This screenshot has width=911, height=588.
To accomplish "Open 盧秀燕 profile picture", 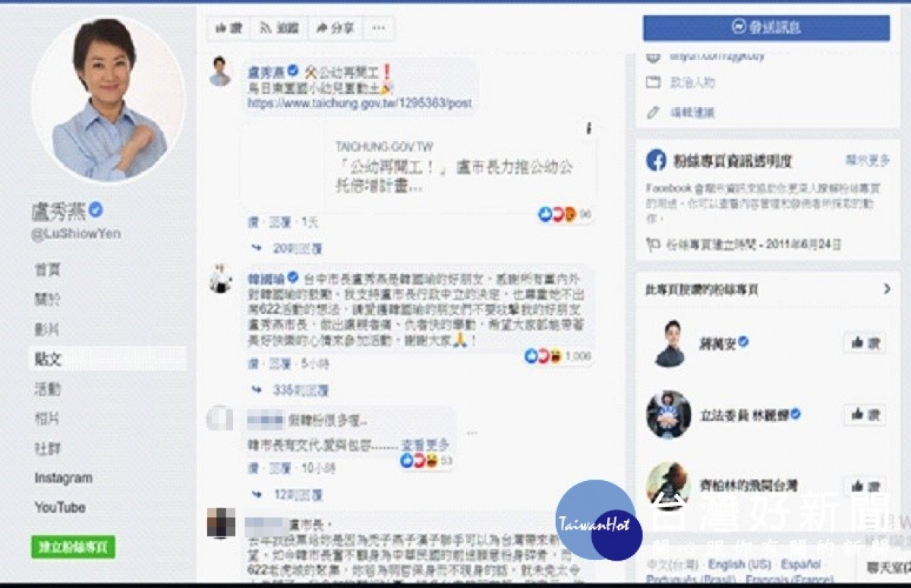I will coord(108,99).
